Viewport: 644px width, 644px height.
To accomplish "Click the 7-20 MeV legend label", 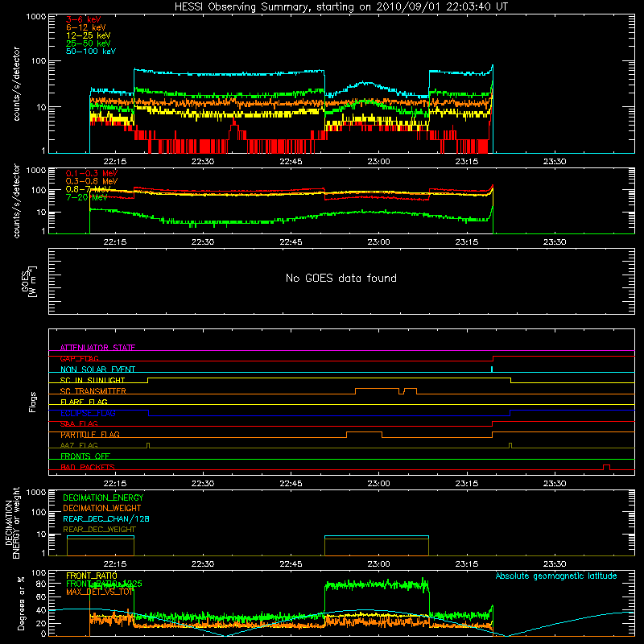I will tap(86, 197).
